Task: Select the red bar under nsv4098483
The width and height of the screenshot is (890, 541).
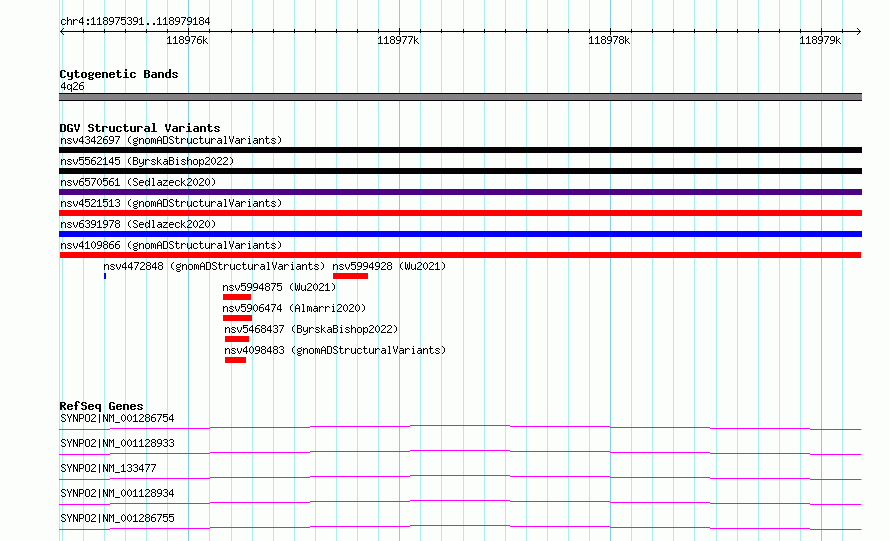Action: (236, 360)
